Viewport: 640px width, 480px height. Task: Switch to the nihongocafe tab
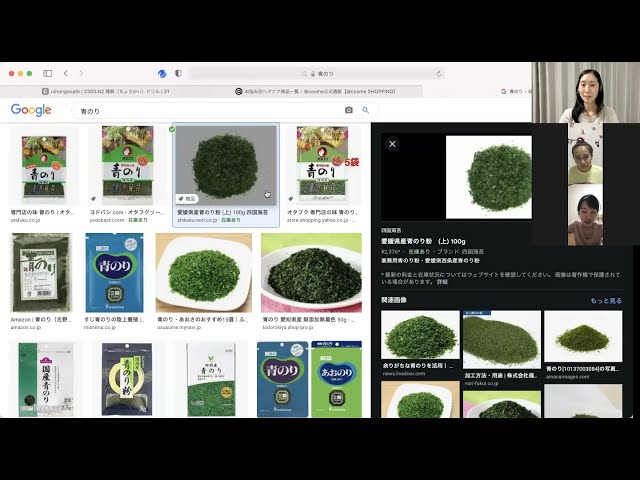tap(106, 91)
